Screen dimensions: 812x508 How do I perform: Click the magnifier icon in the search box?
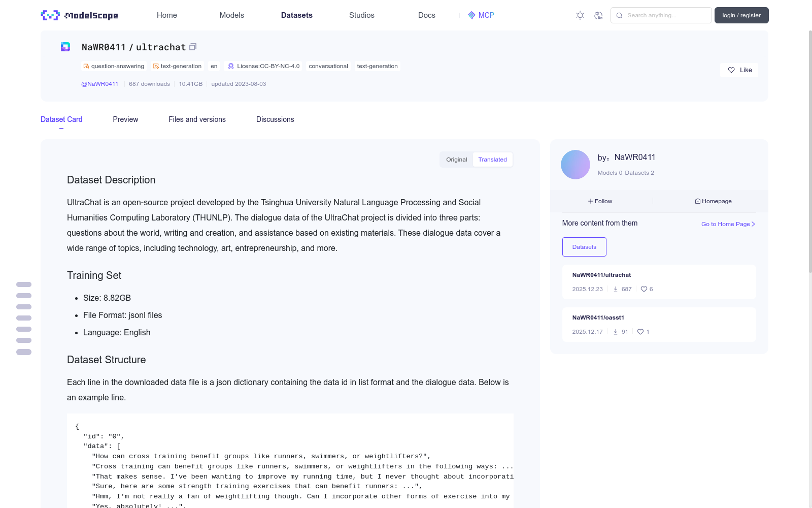[x=619, y=15]
